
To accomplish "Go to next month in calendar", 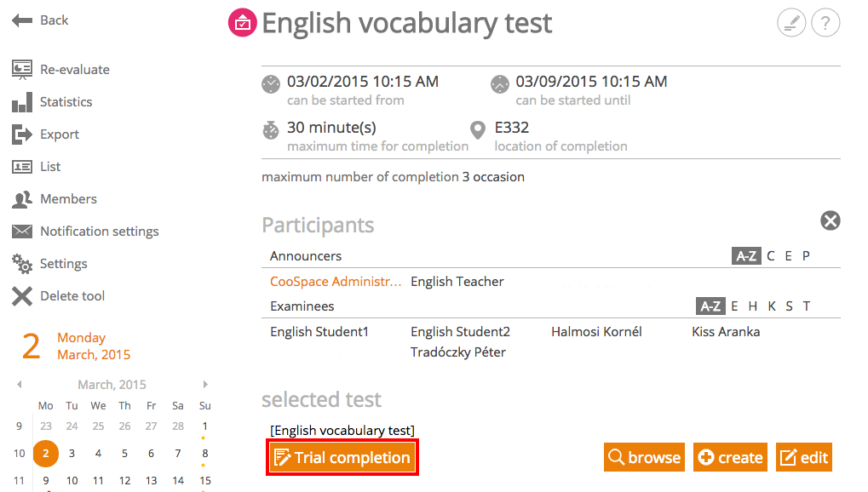I will tap(205, 384).
